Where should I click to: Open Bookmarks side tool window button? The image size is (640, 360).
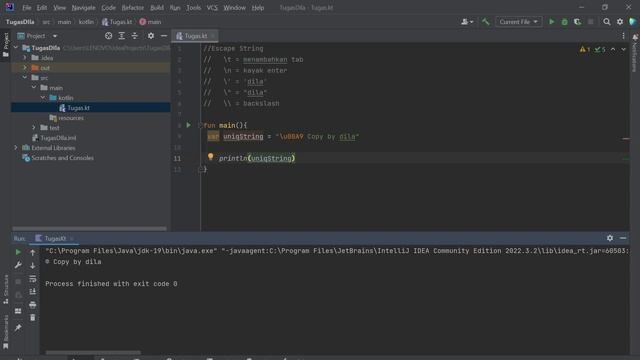coord(6,331)
